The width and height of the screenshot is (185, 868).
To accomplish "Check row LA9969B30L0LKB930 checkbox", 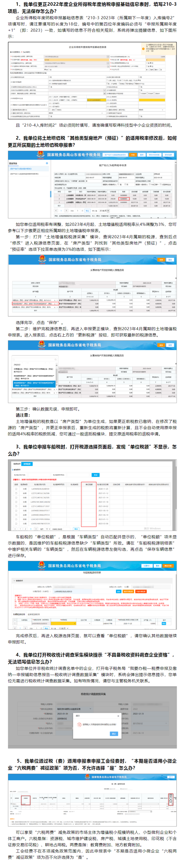I will point(16,489).
